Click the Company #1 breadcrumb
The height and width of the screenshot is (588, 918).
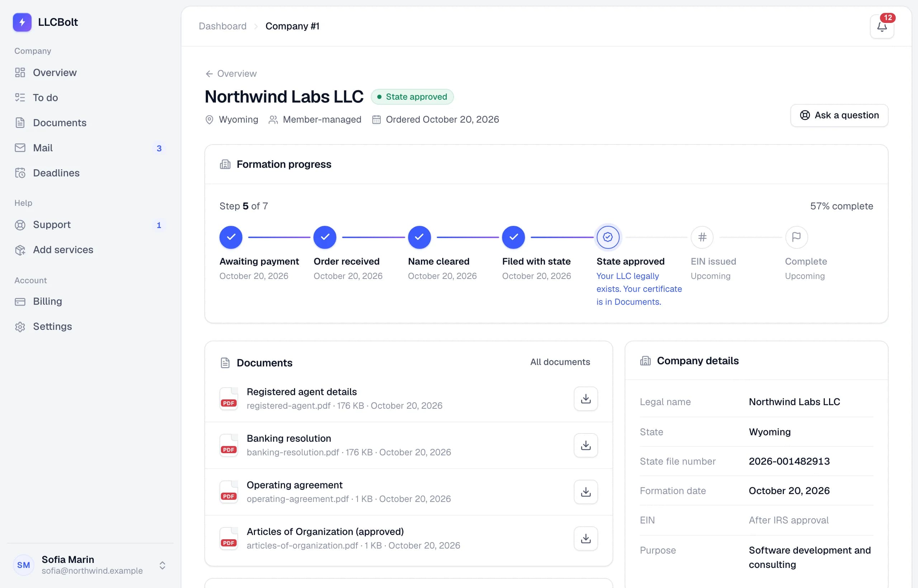click(292, 26)
